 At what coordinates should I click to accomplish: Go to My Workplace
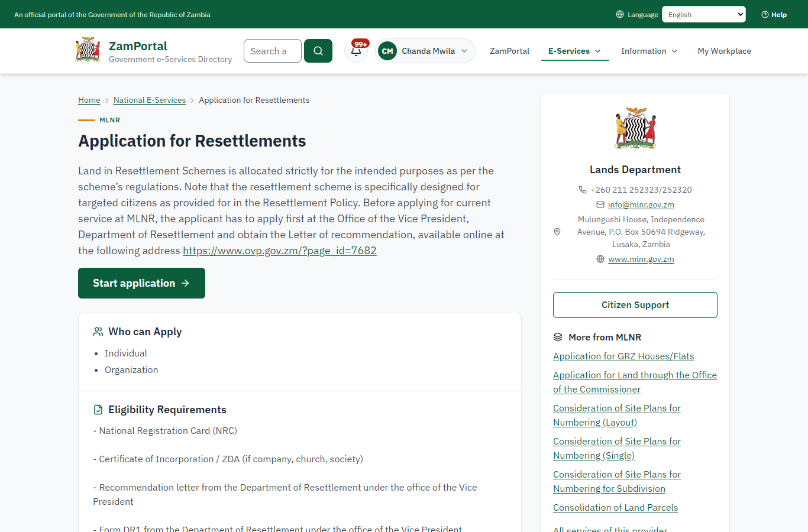point(724,51)
